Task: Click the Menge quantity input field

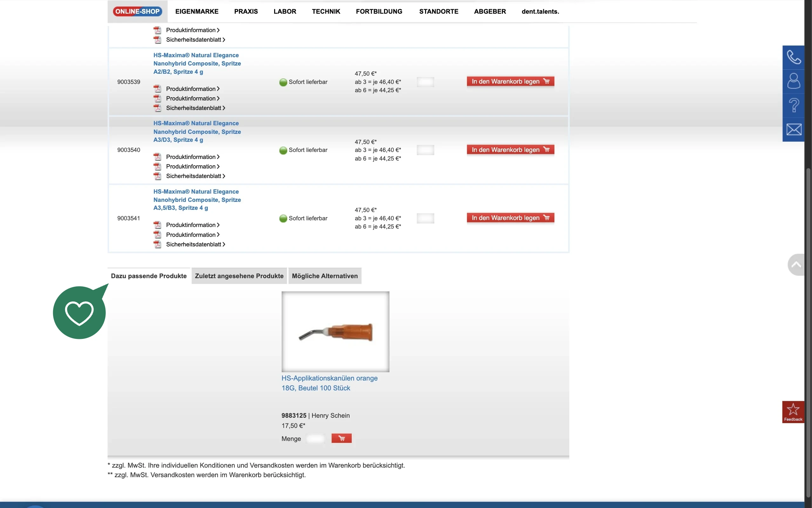Action: tap(315, 438)
